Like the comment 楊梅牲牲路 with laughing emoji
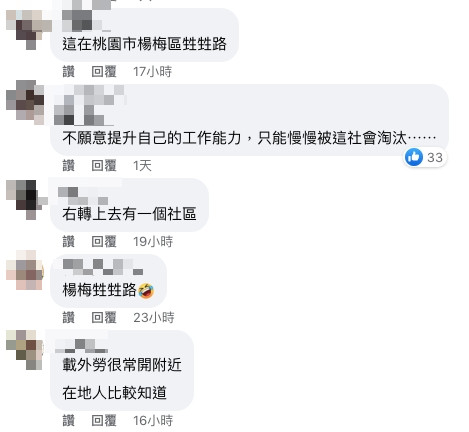 69,317
